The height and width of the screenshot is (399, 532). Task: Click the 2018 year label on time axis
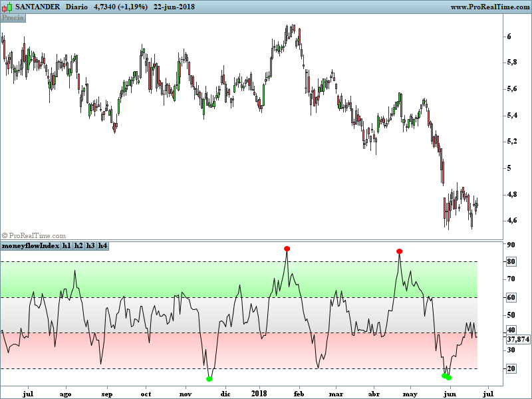tap(259, 394)
